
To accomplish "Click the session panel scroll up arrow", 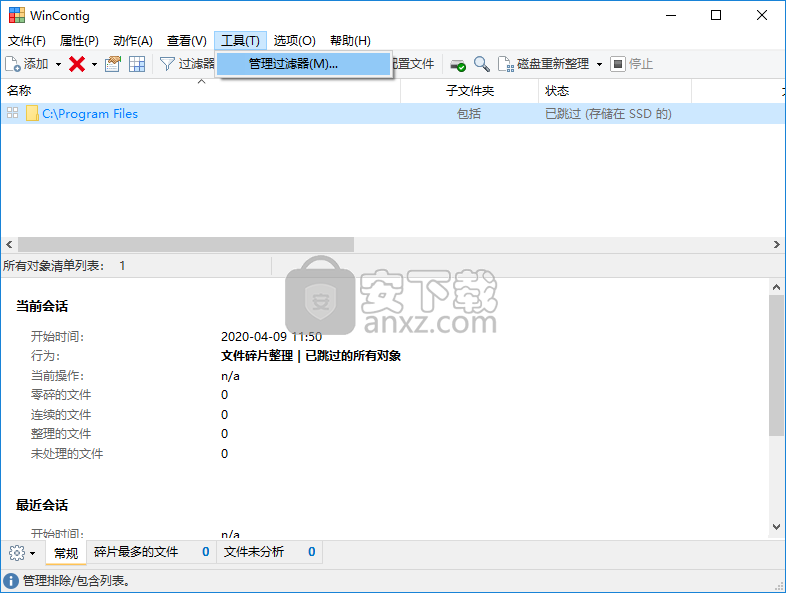I will tap(776, 287).
